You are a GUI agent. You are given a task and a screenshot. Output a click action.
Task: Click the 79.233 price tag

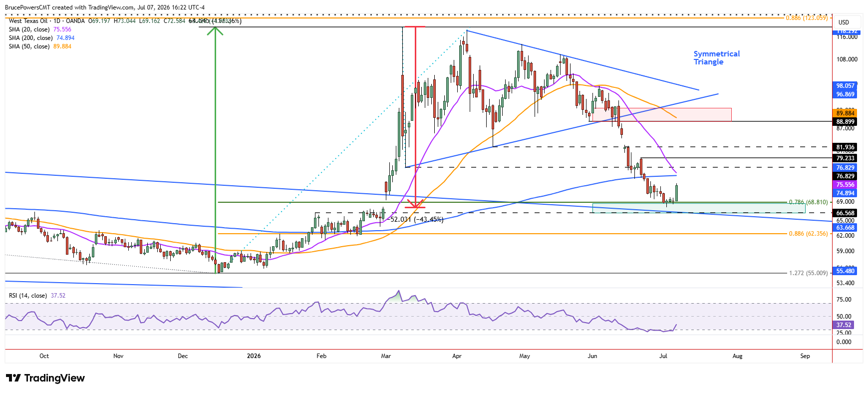pos(846,158)
